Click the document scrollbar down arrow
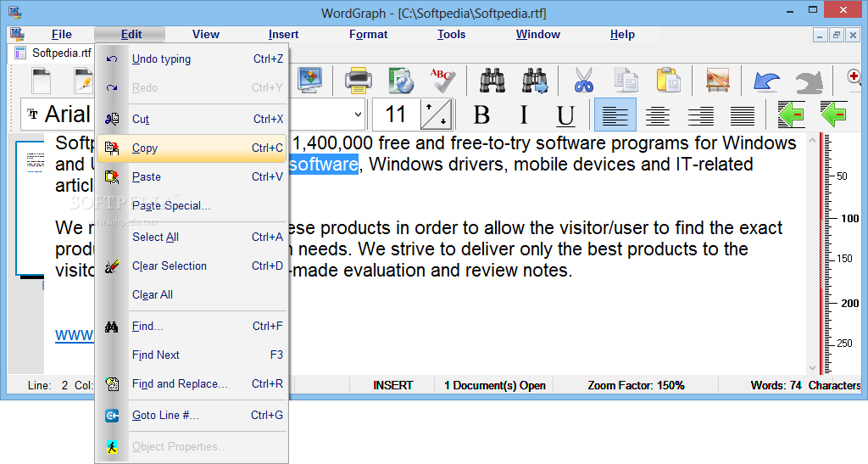 coord(812,367)
